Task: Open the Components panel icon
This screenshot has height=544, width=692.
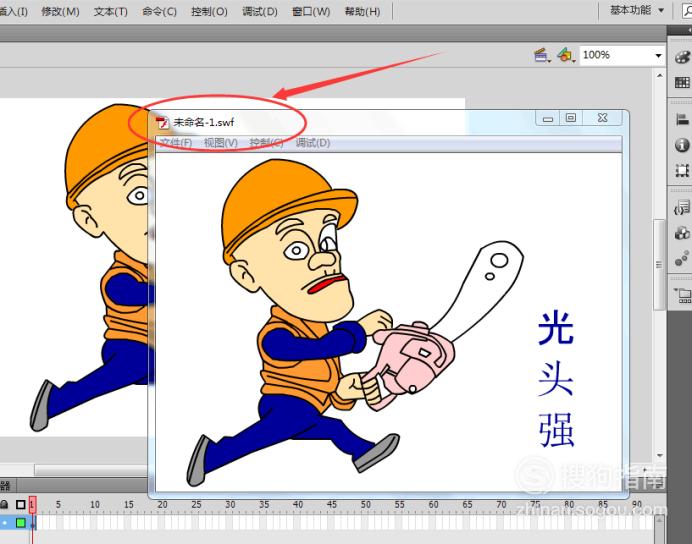Action: click(x=682, y=233)
